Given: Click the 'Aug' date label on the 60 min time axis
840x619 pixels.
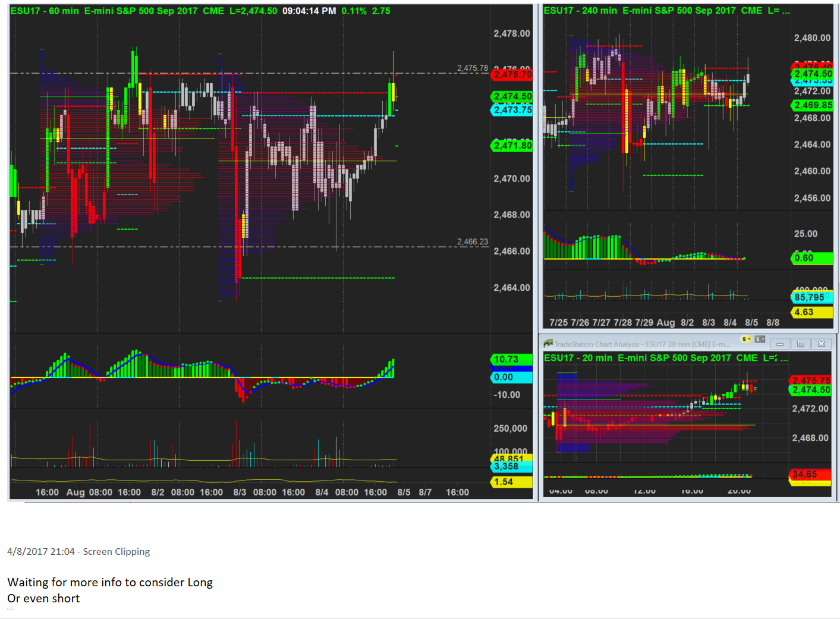Looking at the screenshot, I should point(75,492).
